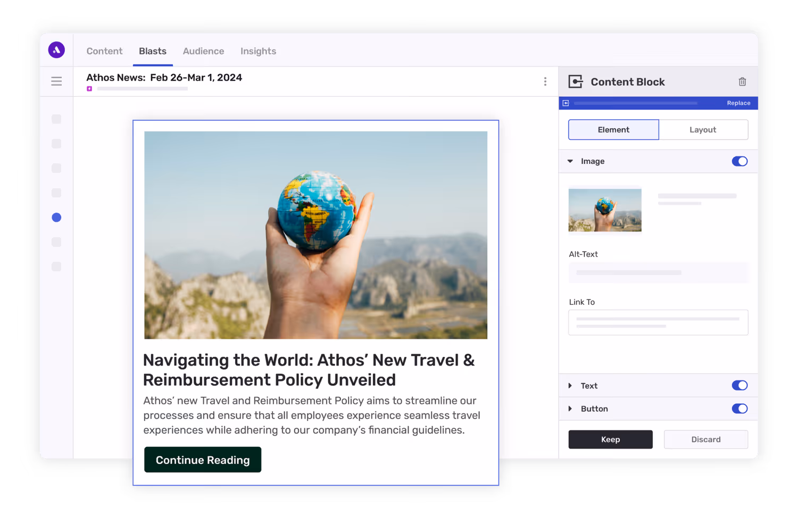Viewport: 798px width, 532px height.
Task: Click the Link To input field
Action: click(658, 322)
